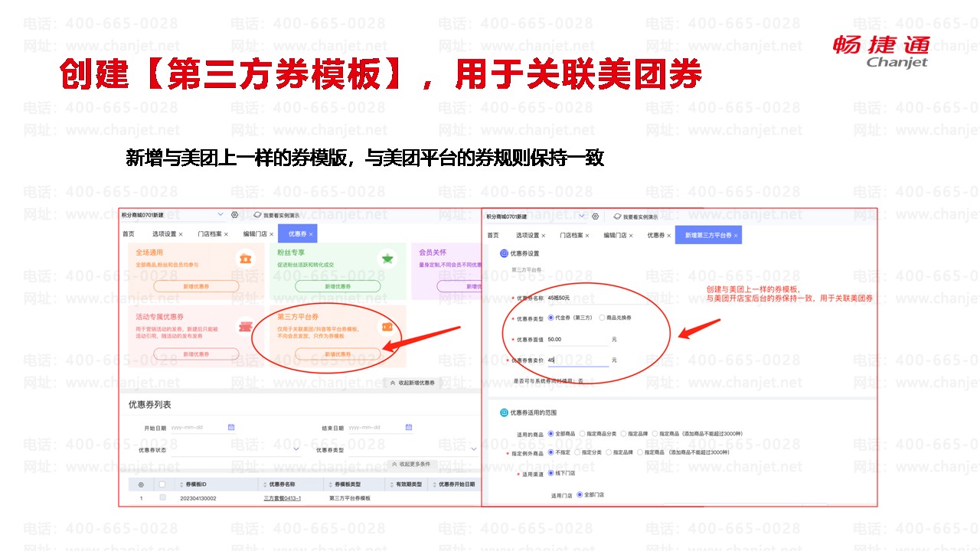Click the settings gear in the 新增第三方平台券 screenshot header

[x=596, y=216]
